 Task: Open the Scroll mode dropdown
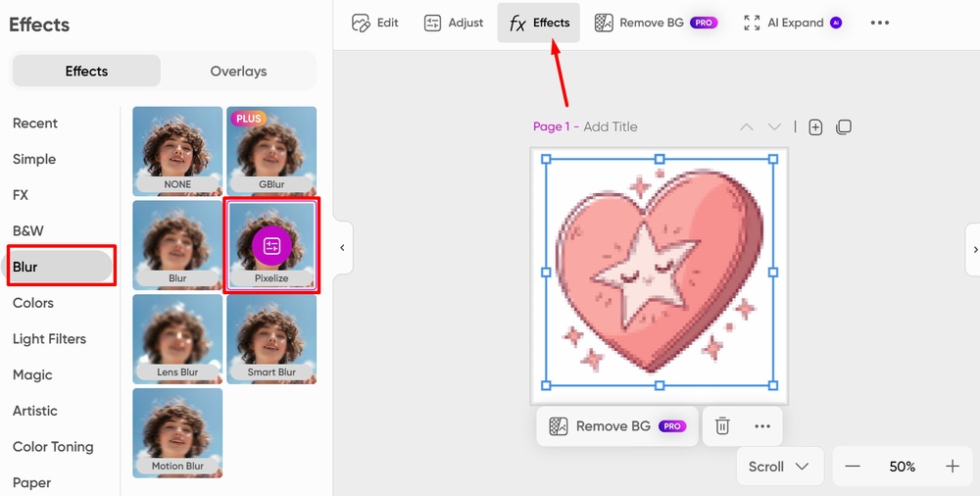click(x=779, y=467)
